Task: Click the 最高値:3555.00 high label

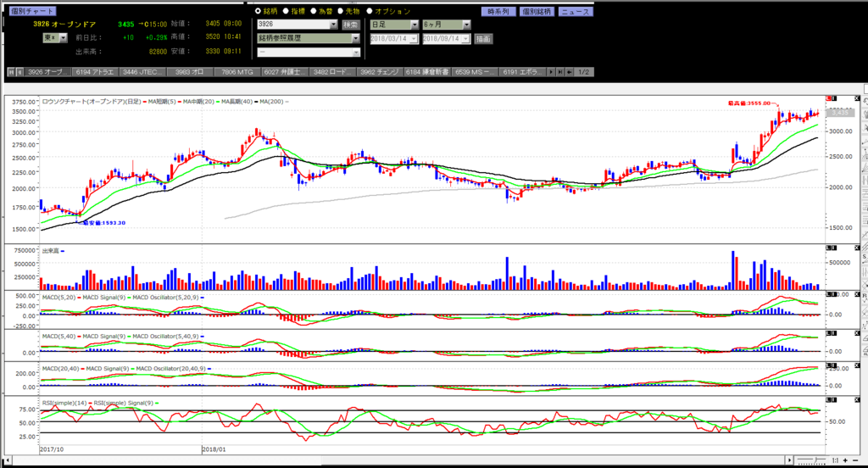Action: click(x=749, y=103)
